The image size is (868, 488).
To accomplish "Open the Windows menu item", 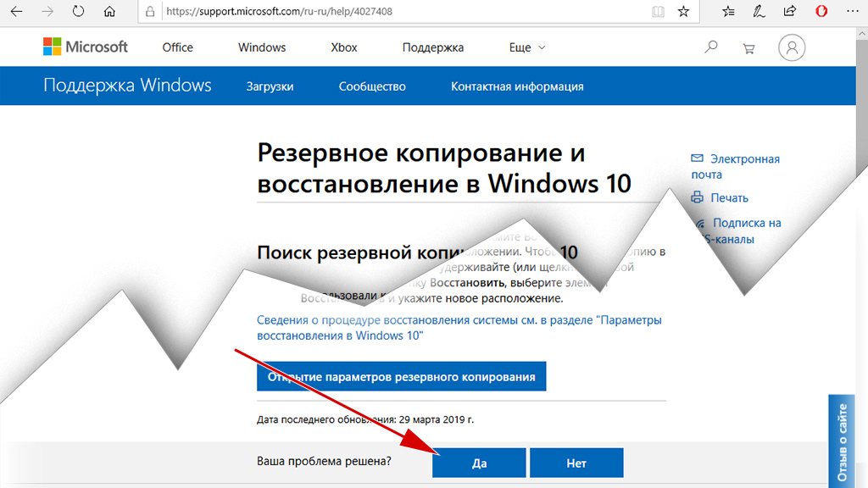I will (x=262, y=47).
